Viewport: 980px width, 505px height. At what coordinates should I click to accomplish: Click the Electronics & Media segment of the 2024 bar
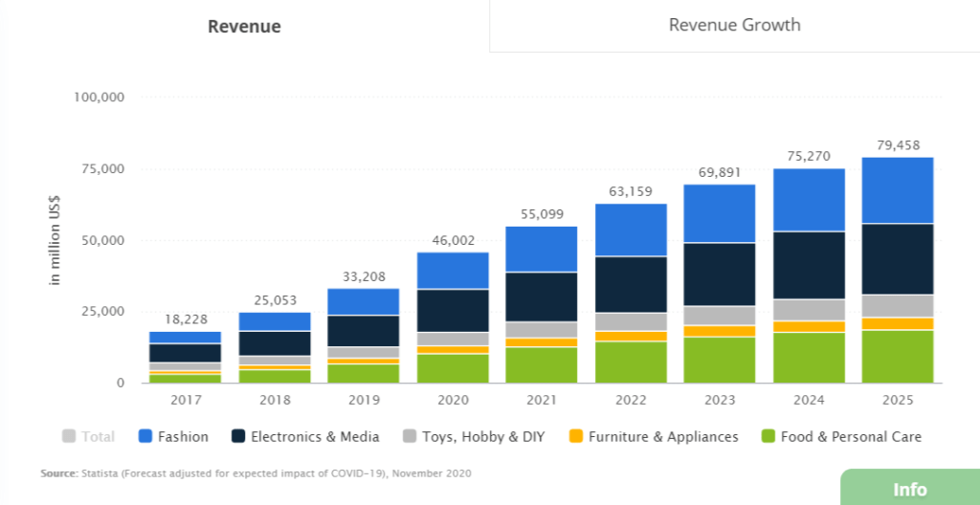point(809,266)
